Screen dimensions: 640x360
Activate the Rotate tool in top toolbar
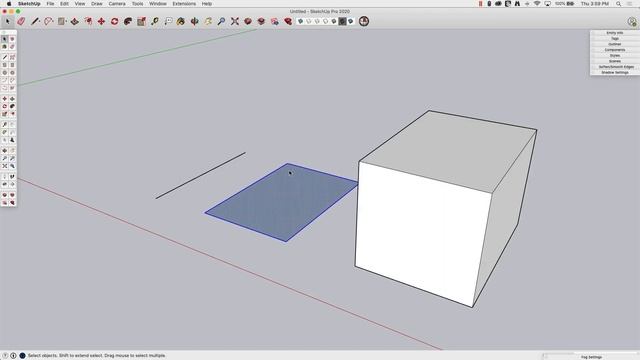[115, 21]
